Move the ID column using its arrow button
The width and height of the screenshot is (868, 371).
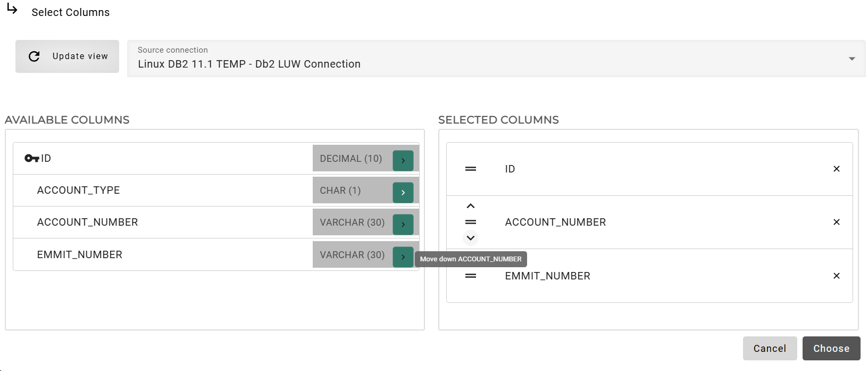click(403, 160)
